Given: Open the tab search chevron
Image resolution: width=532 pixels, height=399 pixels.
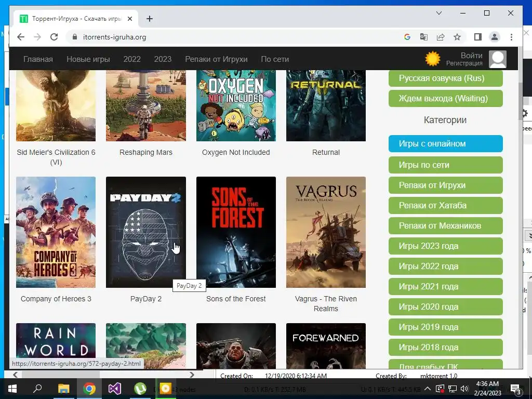Looking at the screenshot, I should click(x=439, y=13).
